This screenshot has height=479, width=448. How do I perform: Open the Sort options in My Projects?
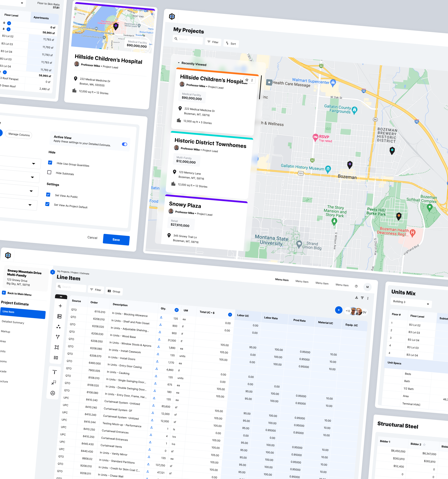(231, 44)
